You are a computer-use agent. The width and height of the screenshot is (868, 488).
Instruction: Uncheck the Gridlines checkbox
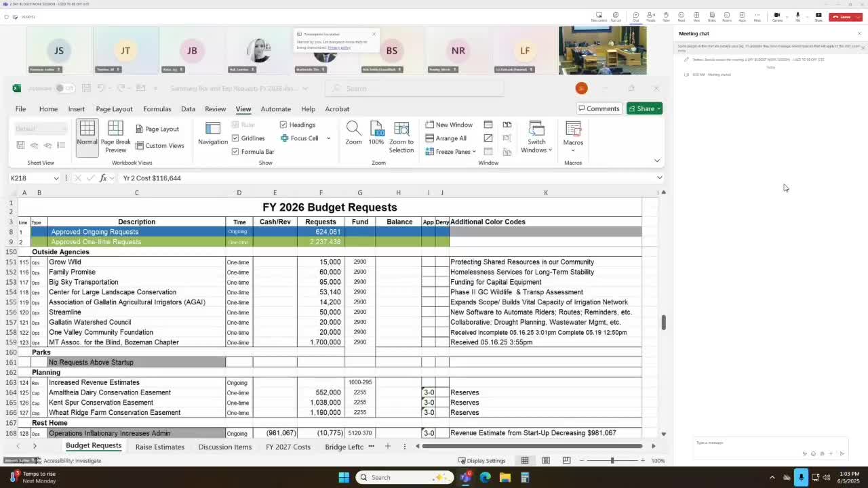235,138
